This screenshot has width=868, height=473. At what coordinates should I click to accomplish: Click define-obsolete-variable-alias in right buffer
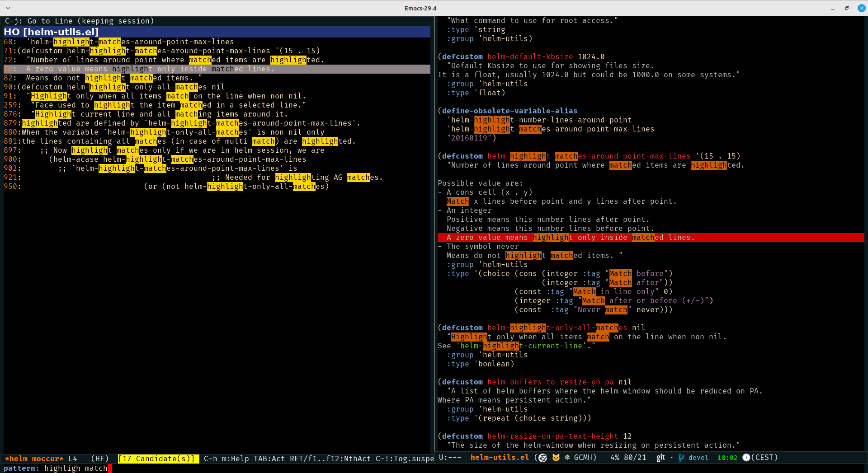[x=510, y=111]
